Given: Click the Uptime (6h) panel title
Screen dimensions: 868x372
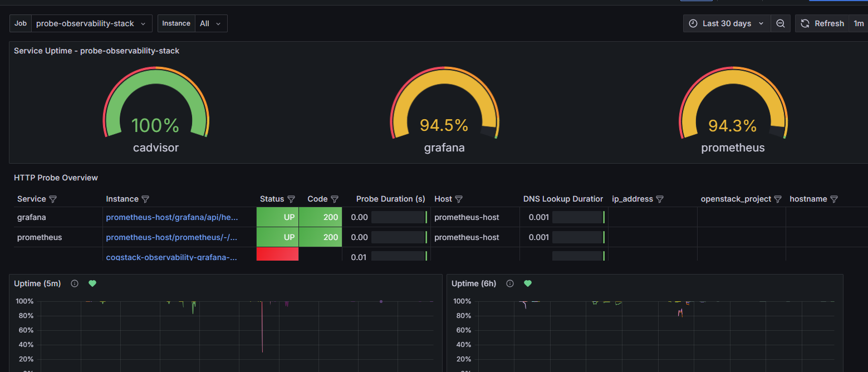Looking at the screenshot, I should tap(474, 283).
